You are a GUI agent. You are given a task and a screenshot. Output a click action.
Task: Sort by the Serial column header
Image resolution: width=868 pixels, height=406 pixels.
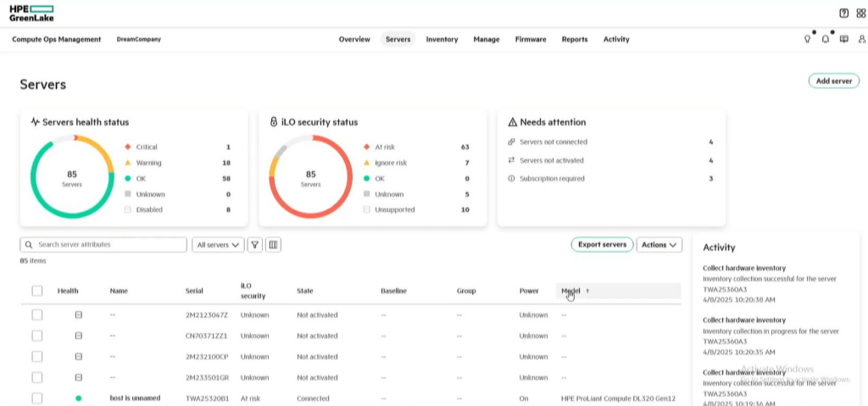tap(194, 291)
